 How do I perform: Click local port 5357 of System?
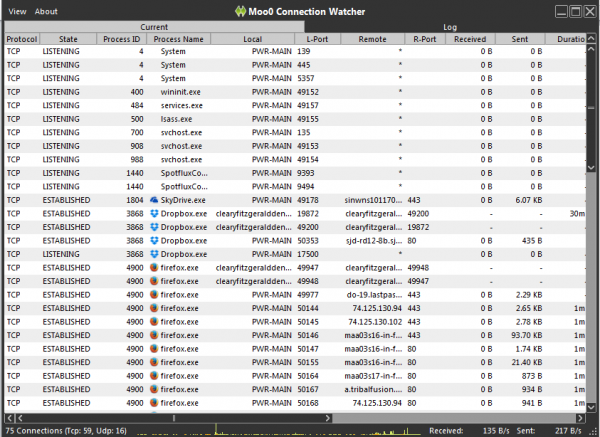tap(305, 78)
